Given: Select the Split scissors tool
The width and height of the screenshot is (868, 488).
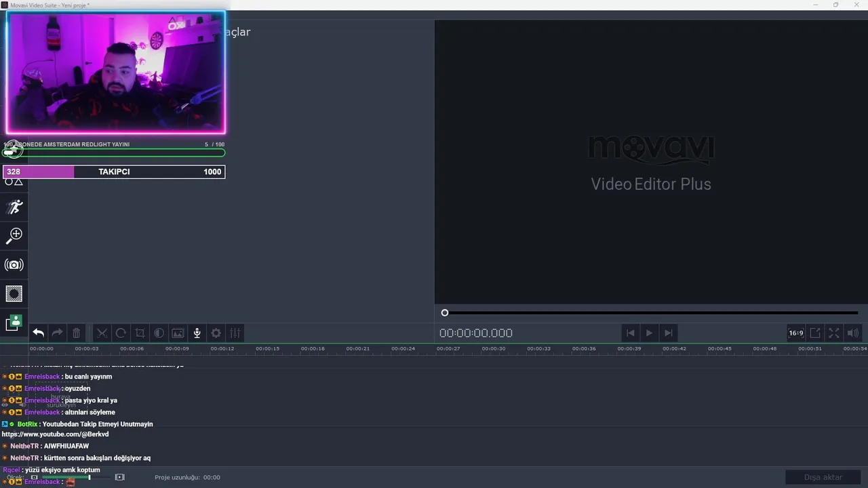Looking at the screenshot, I should click(102, 333).
